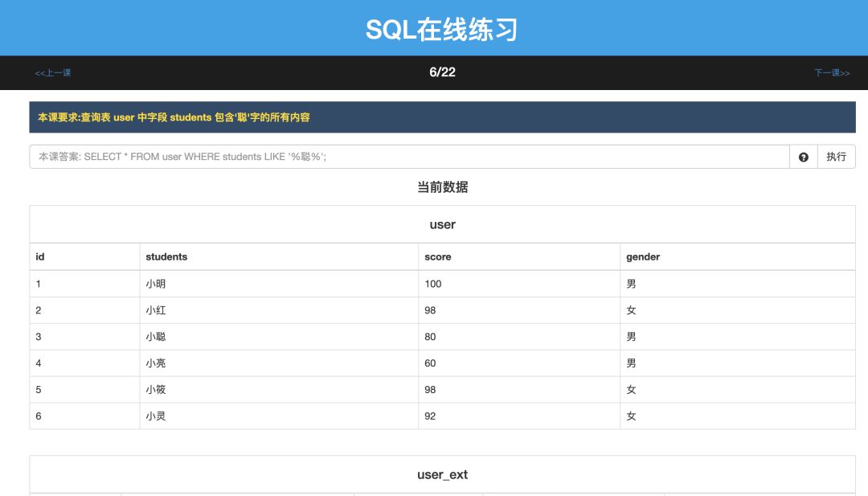Click the score column header
Screen dimensions: 868x496
pos(437,257)
